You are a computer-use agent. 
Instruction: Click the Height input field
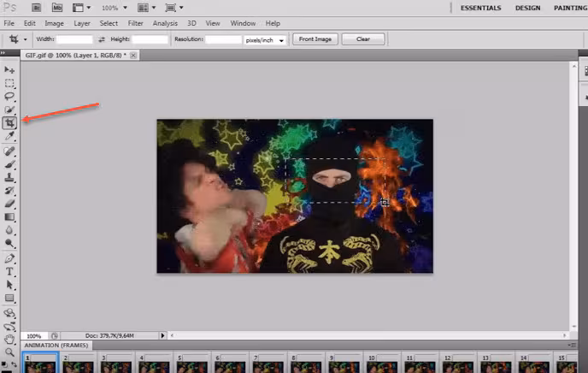click(150, 39)
